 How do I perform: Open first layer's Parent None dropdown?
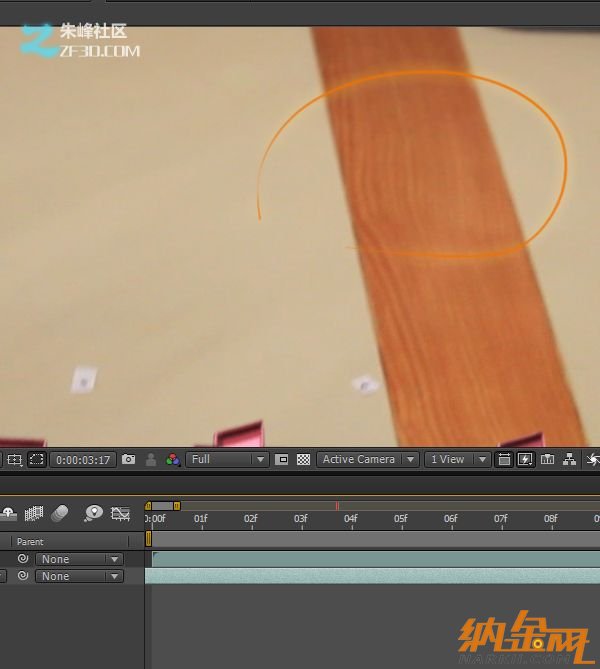click(x=79, y=559)
